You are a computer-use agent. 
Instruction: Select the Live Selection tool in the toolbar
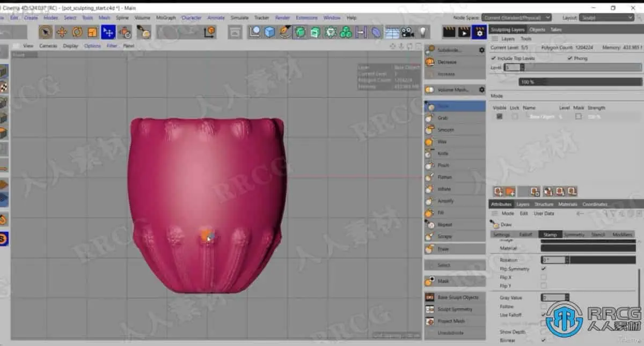46,32
